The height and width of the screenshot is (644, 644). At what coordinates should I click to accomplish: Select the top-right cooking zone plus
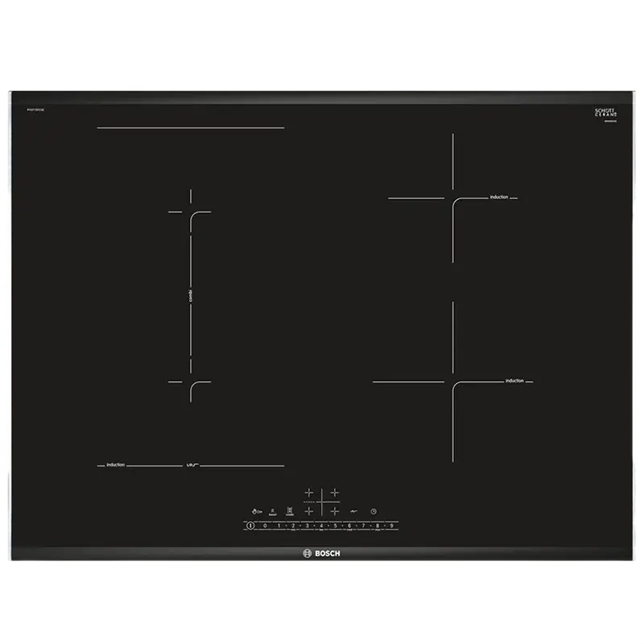pos(334,493)
